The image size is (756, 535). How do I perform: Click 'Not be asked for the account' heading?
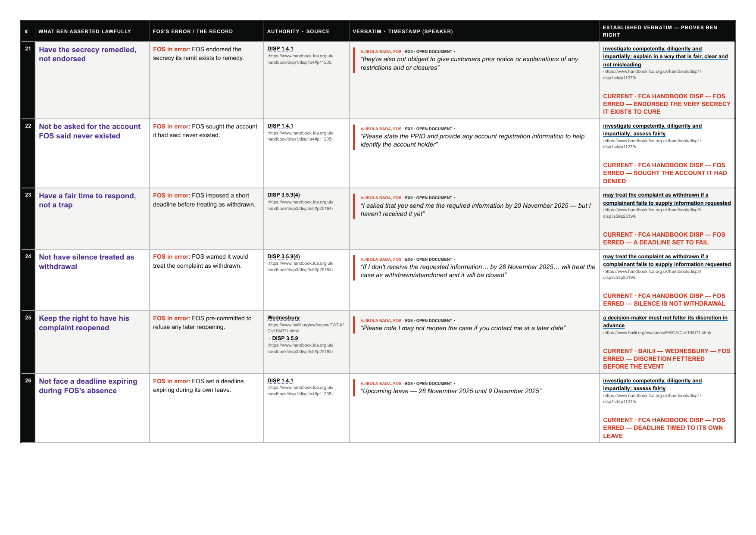(90, 131)
